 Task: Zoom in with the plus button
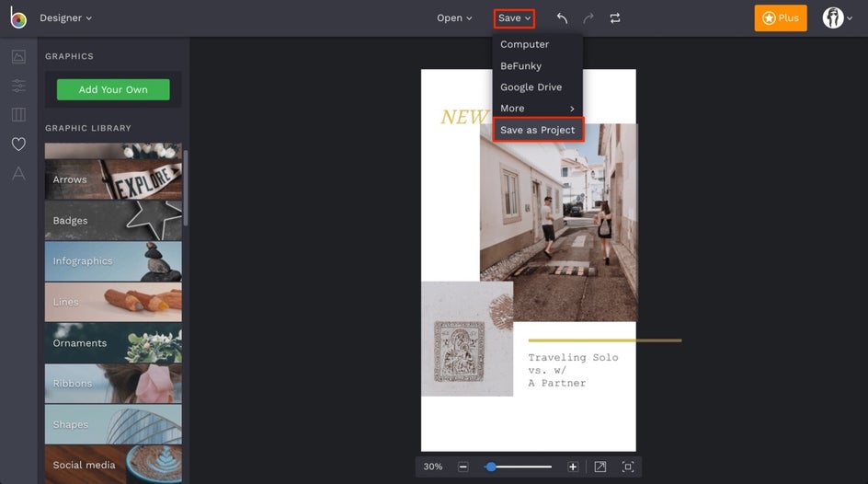click(x=573, y=467)
